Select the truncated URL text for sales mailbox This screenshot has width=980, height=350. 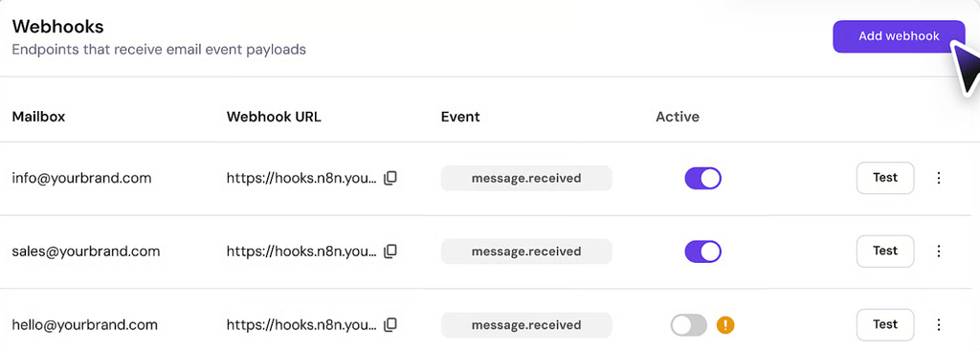301,252
